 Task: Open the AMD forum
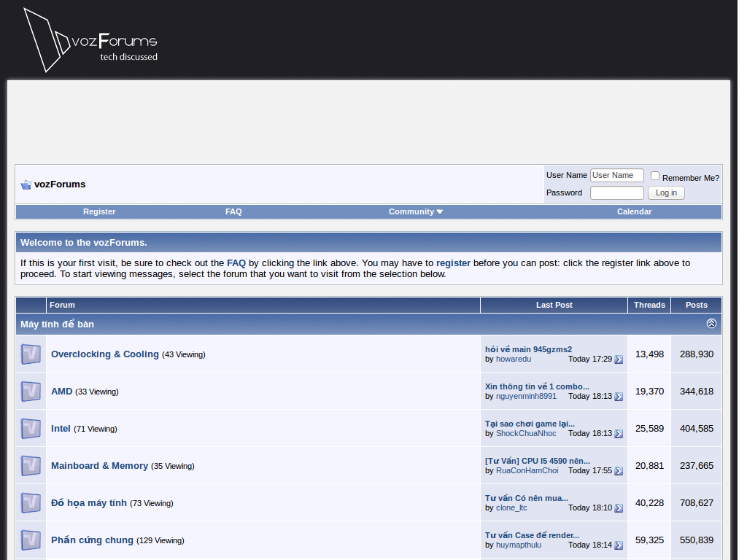tap(61, 392)
